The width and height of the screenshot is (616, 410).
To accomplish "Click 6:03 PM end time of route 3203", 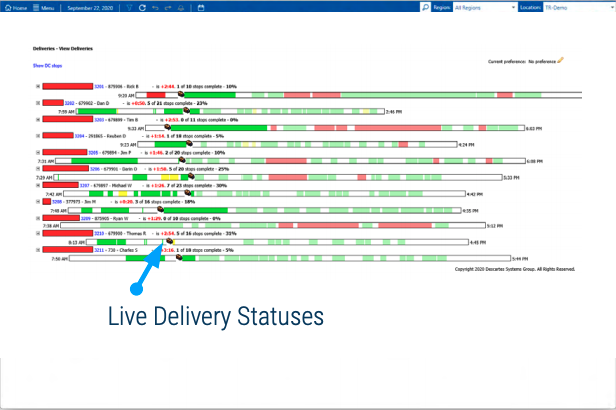I will point(534,128).
